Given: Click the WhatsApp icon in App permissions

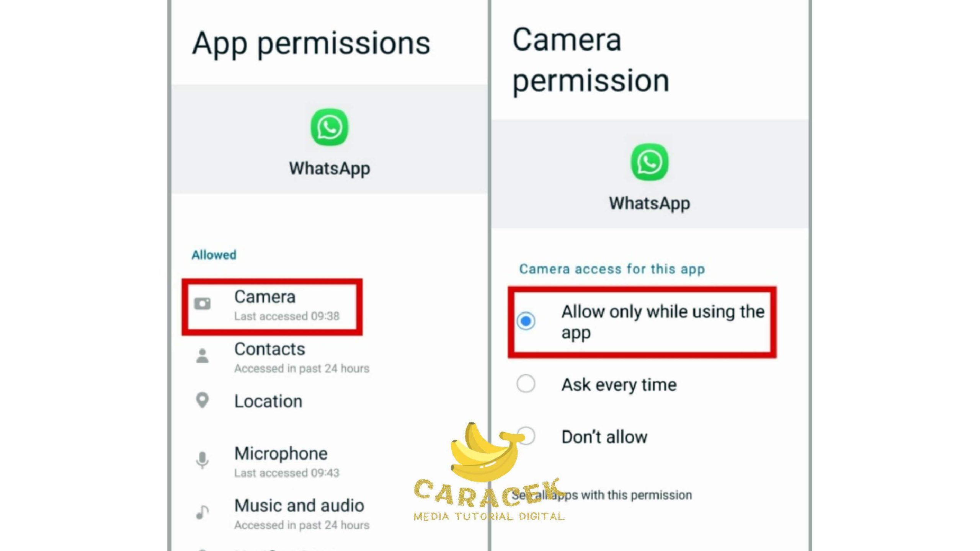Looking at the screenshot, I should tap(329, 127).
